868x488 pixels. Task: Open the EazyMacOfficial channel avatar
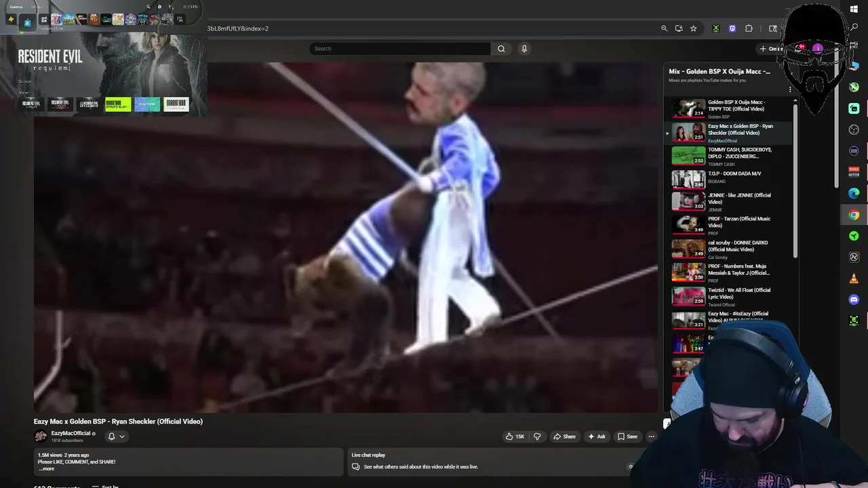[41, 436]
